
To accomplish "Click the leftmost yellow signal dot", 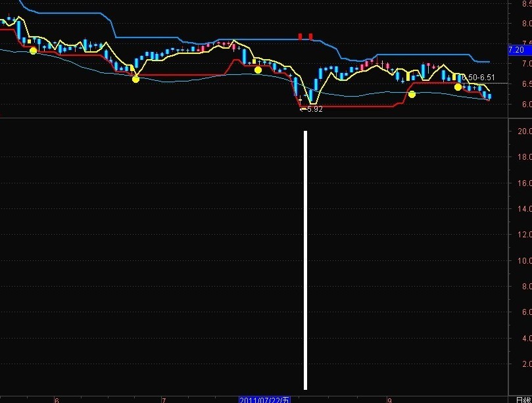I will coord(34,51).
